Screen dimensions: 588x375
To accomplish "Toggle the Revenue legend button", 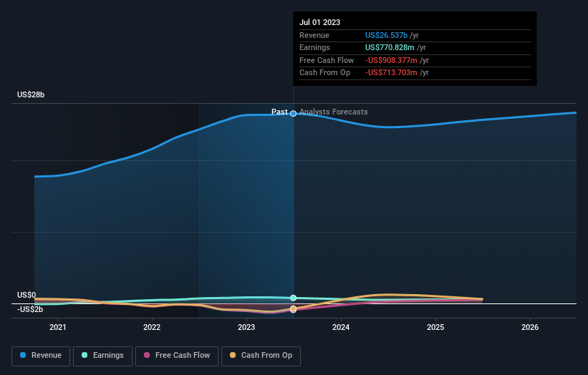I will pyautogui.click(x=41, y=356).
